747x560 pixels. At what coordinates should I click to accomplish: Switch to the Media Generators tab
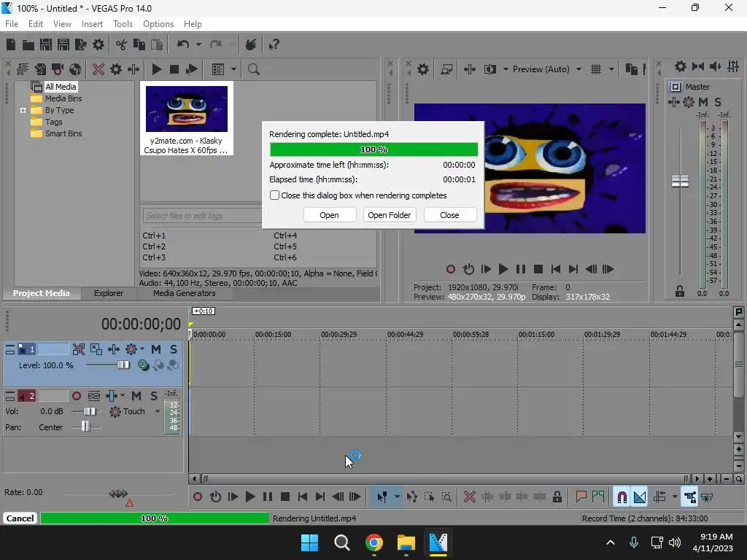(184, 293)
